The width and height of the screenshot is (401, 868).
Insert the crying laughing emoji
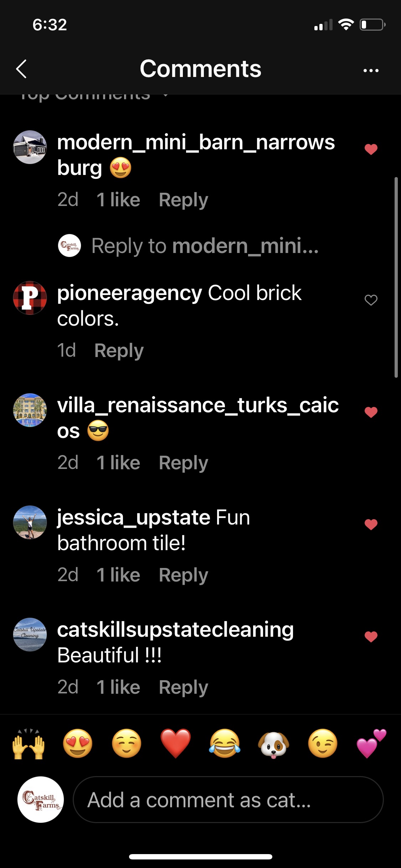click(x=225, y=744)
